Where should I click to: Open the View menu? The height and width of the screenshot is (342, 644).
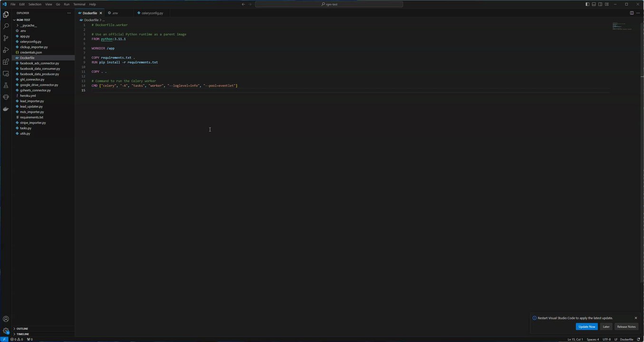click(x=48, y=4)
